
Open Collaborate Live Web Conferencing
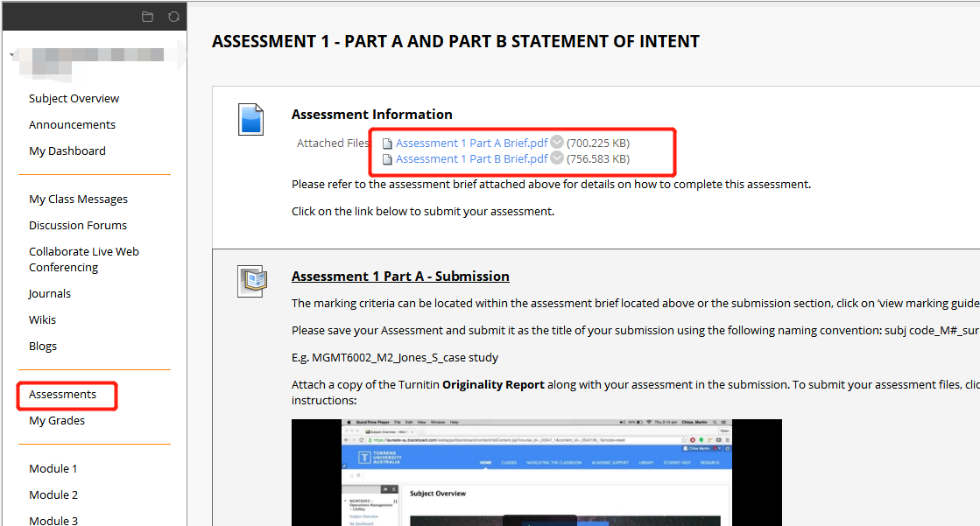84,259
